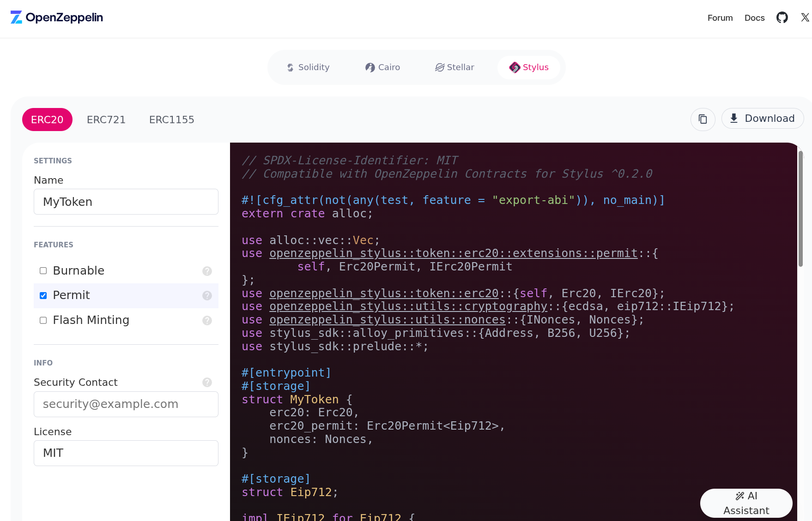Image resolution: width=812 pixels, height=521 pixels.
Task: Click the 'struct Eip712;' code line
Action: click(x=290, y=492)
